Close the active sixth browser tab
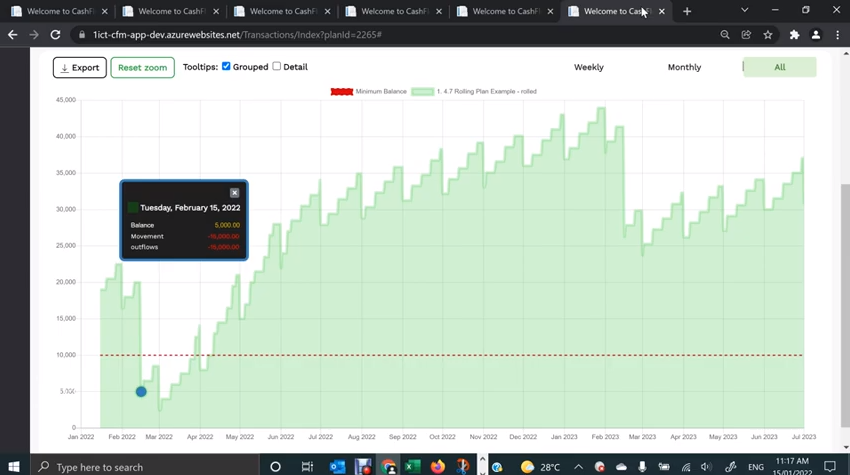The image size is (850, 475). click(x=661, y=11)
